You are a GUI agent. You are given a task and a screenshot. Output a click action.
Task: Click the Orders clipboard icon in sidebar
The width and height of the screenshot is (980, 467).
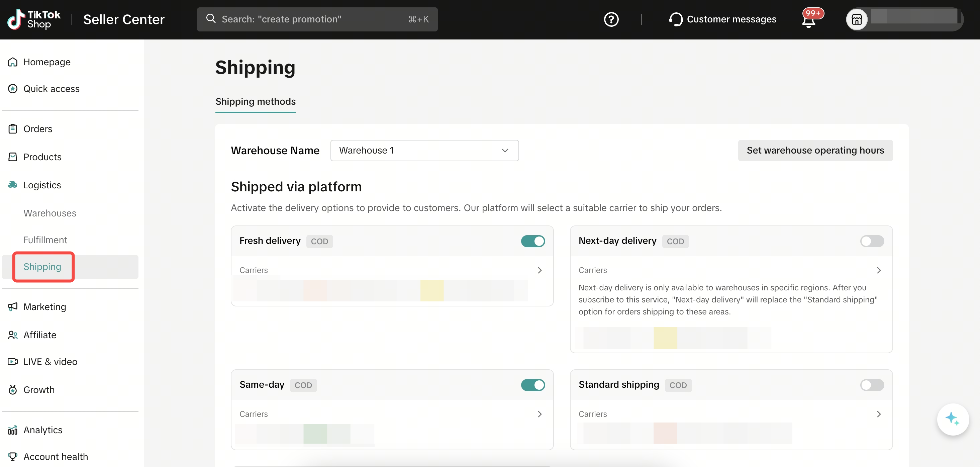[x=13, y=129]
